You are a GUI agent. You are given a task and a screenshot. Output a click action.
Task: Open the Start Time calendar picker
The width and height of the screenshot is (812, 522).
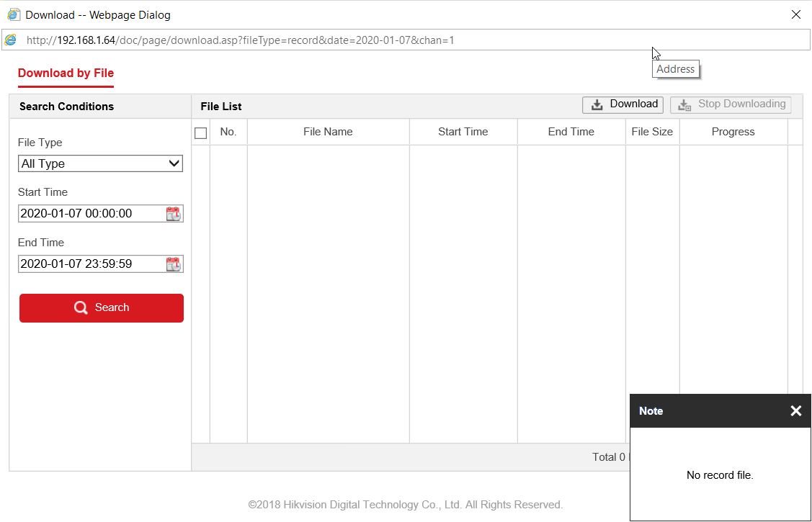174,214
